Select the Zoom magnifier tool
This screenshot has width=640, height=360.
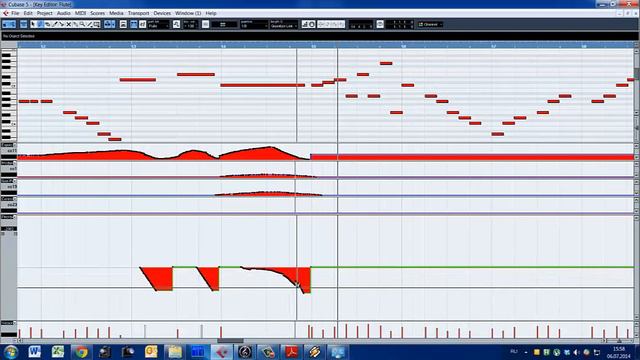82,24
